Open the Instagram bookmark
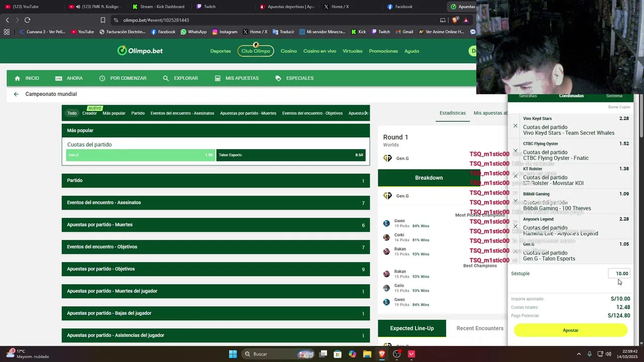Viewport: 644px width, 362px height. pos(224,32)
